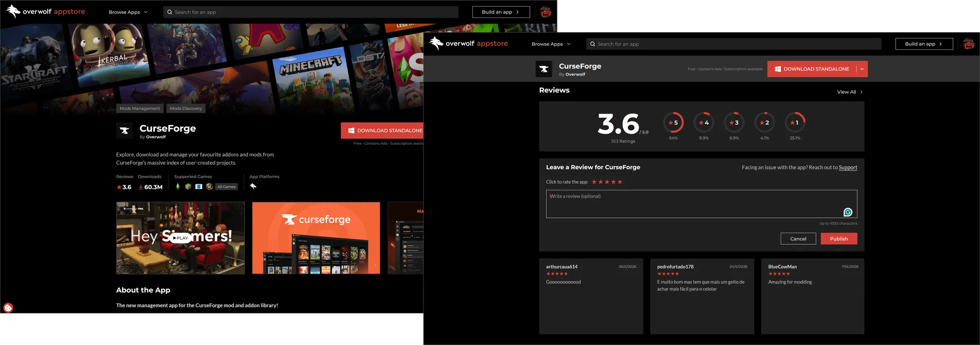The width and height of the screenshot is (980, 345).
Task: Click the Overwolf logo in the right window
Action: click(x=469, y=43)
